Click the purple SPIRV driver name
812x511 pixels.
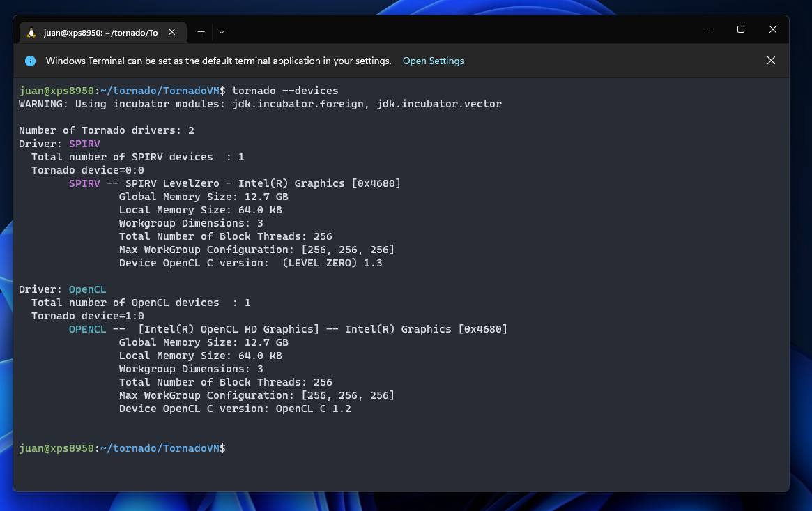[84, 144]
